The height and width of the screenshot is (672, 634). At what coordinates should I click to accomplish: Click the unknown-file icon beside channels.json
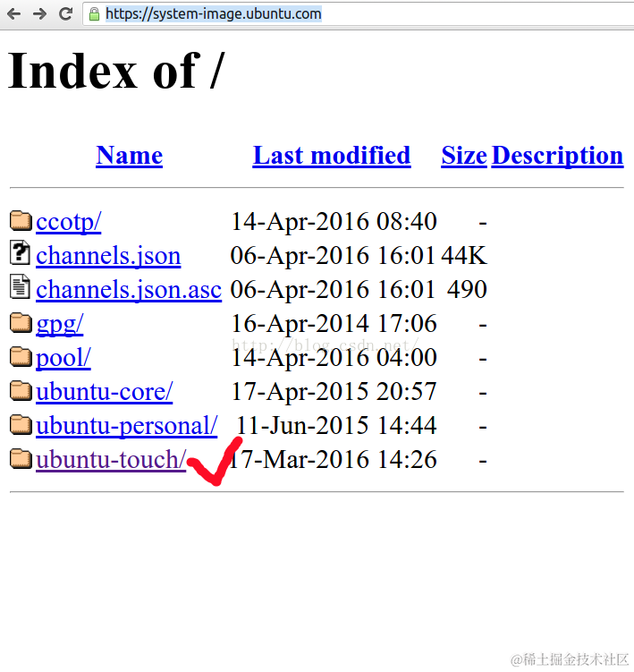pyautogui.click(x=20, y=252)
